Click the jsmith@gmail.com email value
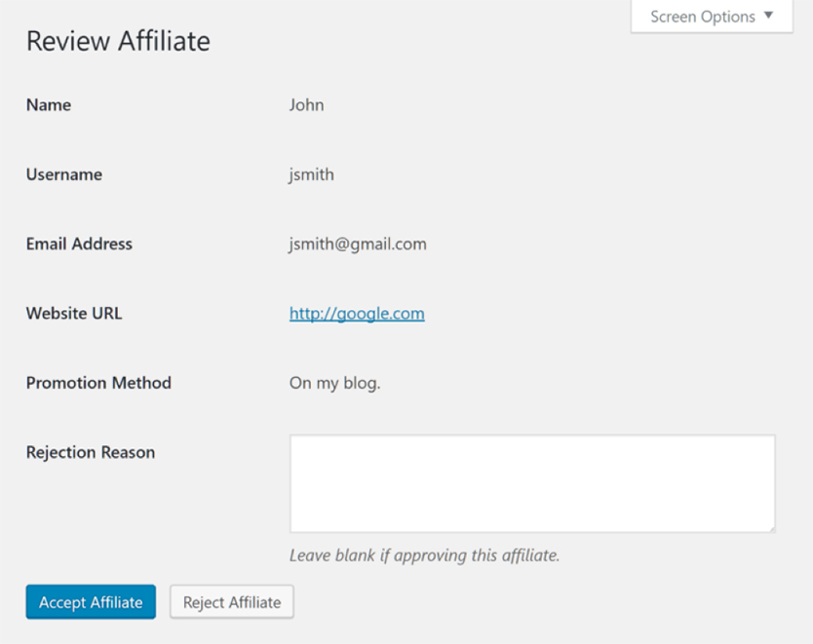This screenshot has width=813, height=644. click(x=358, y=244)
